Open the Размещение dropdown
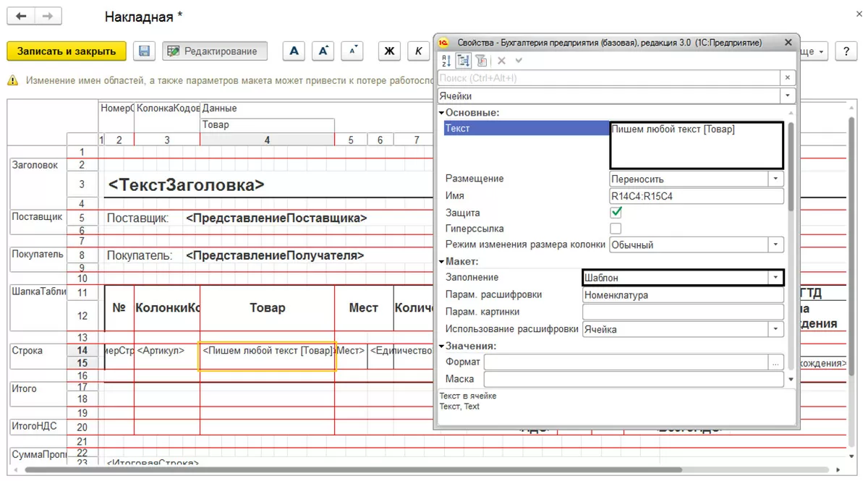The height and width of the screenshot is (481, 868). coord(776,179)
